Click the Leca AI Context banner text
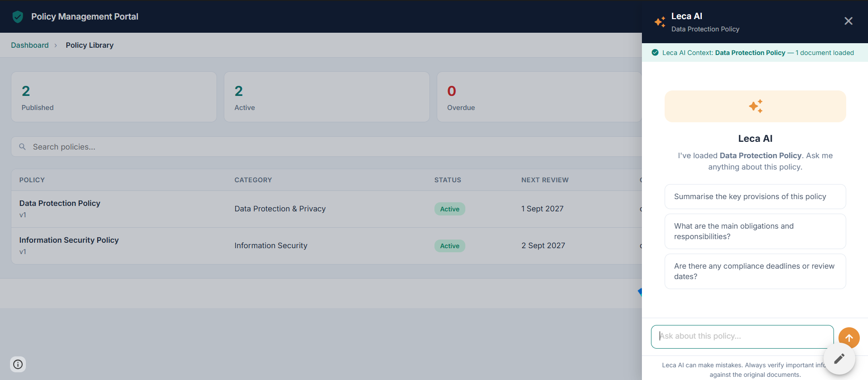 pyautogui.click(x=758, y=53)
